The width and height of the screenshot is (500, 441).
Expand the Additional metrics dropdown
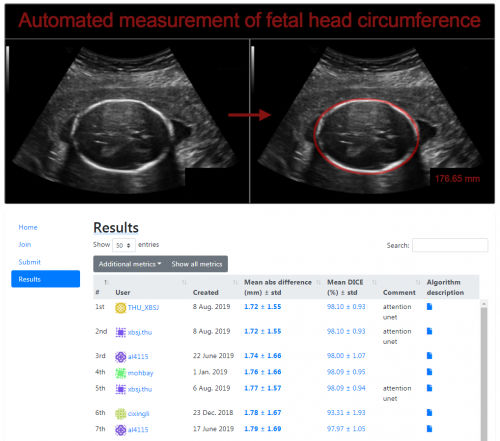(x=130, y=264)
